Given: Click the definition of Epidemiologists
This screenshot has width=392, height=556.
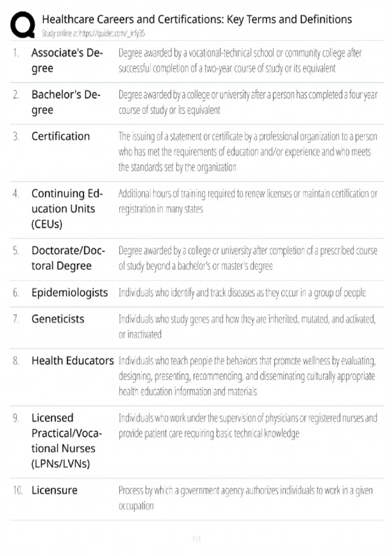Looking at the screenshot, I should (x=242, y=293).
